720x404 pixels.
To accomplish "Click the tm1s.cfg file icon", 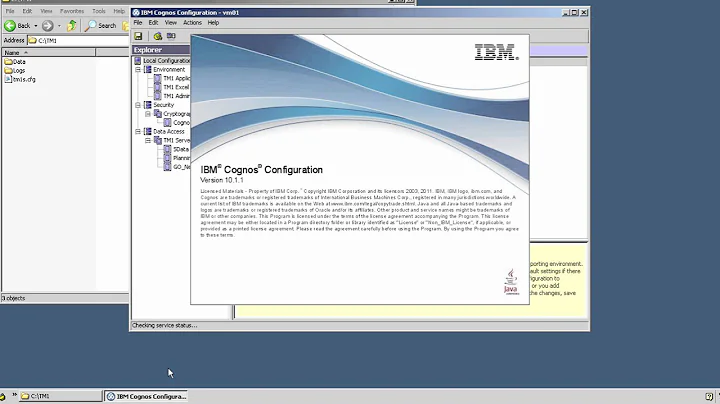I will tap(8, 79).
